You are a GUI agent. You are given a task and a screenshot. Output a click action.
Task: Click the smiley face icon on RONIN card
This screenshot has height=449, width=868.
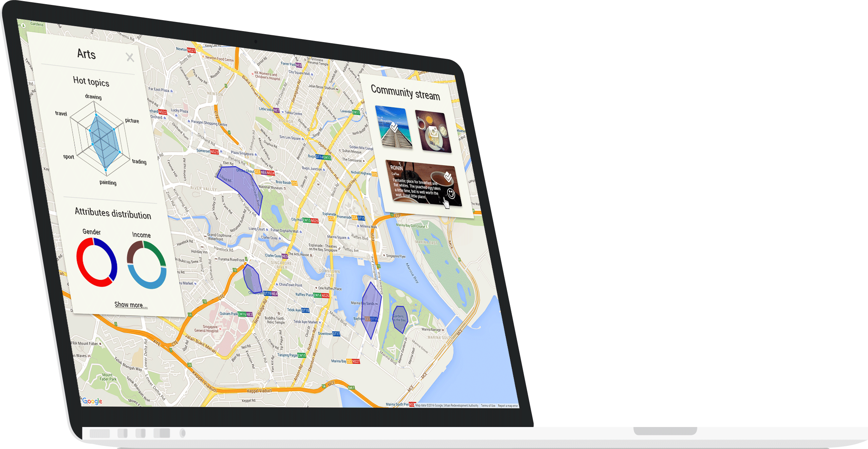(451, 193)
